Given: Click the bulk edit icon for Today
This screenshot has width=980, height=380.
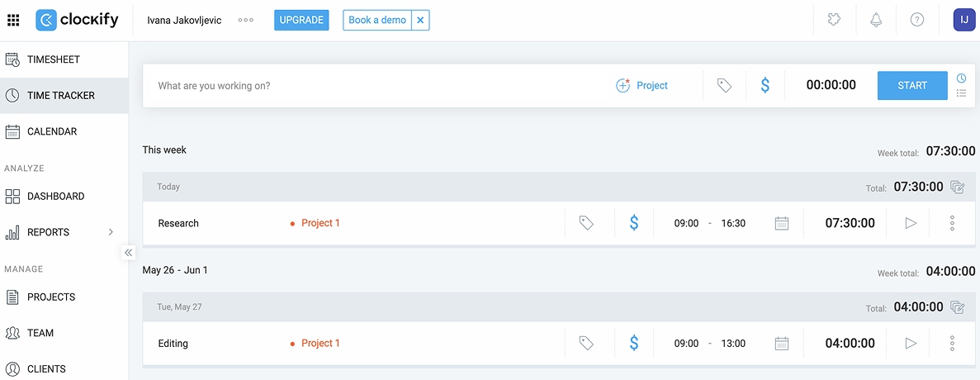Looking at the screenshot, I should (x=958, y=188).
